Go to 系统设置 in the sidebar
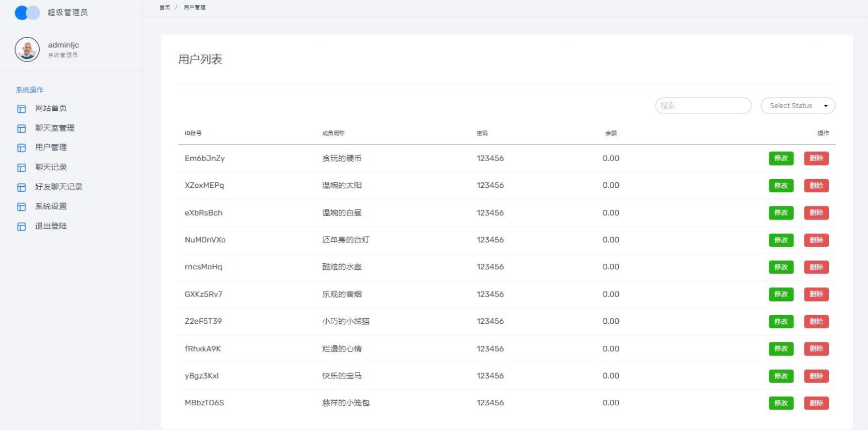This screenshot has width=868, height=430. pyautogui.click(x=51, y=206)
